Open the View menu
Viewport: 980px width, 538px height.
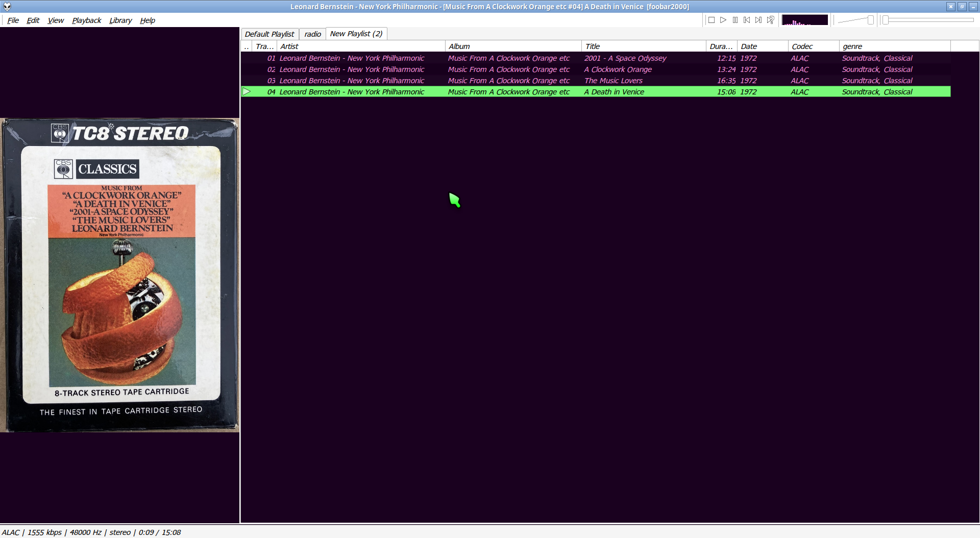56,20
